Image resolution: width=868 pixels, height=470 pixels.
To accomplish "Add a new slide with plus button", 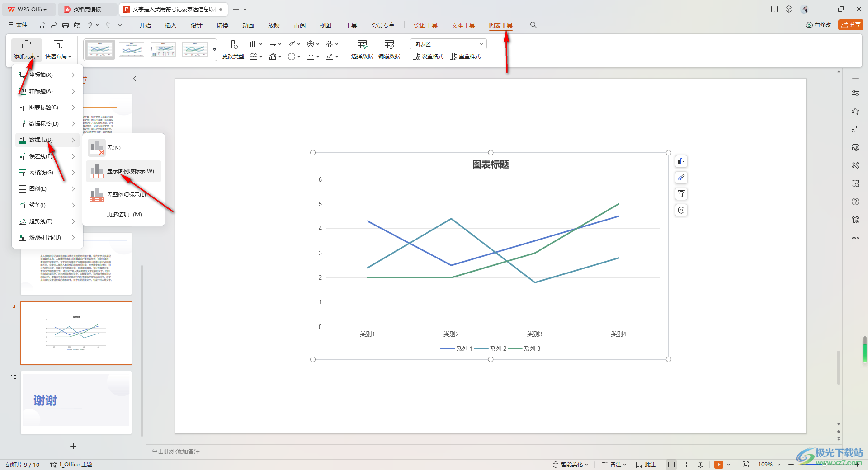I will [73, 446].
